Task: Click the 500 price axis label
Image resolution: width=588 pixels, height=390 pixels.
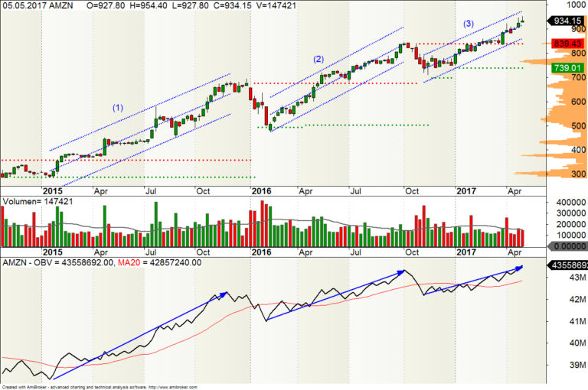Action: pyautogui.click(x=578, y=125)
